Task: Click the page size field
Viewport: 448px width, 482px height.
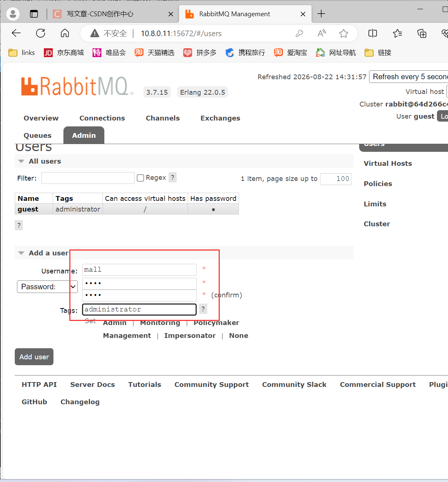Action: click(x=336, y=179)
